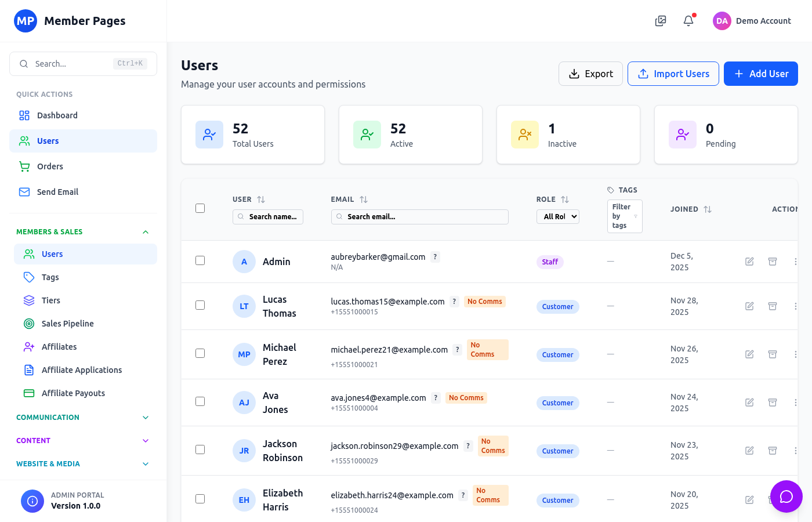Open the media gallery icon in header
This screenshot has width=812, height=522.
[x=661, y=21]
